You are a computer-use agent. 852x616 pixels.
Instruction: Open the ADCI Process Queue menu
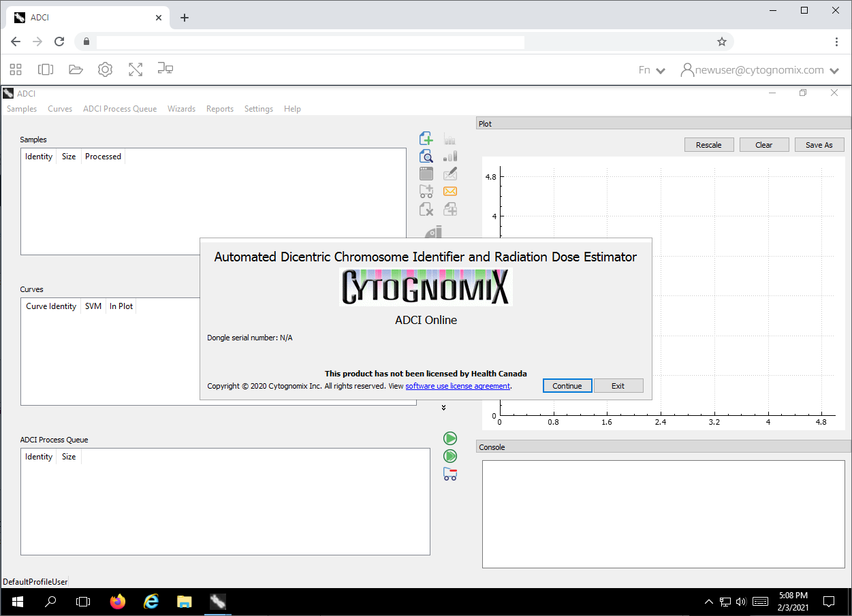click(x=120, y=109)
